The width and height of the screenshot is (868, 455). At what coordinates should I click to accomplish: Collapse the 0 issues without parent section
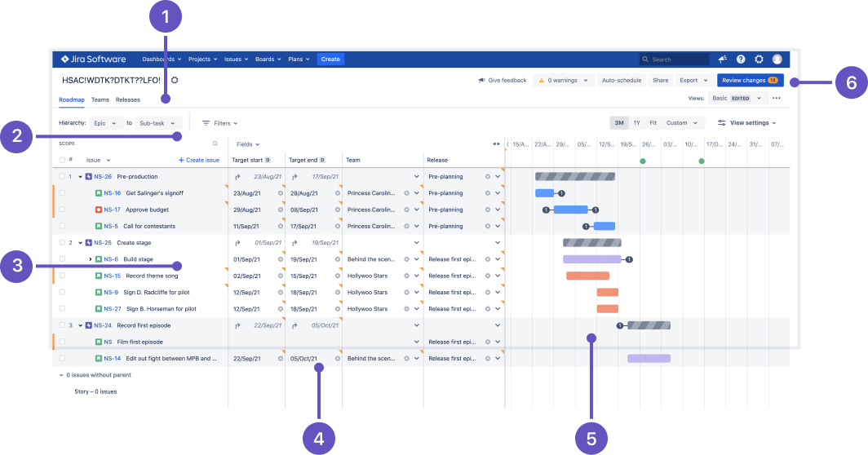click(x=61, y=375)
